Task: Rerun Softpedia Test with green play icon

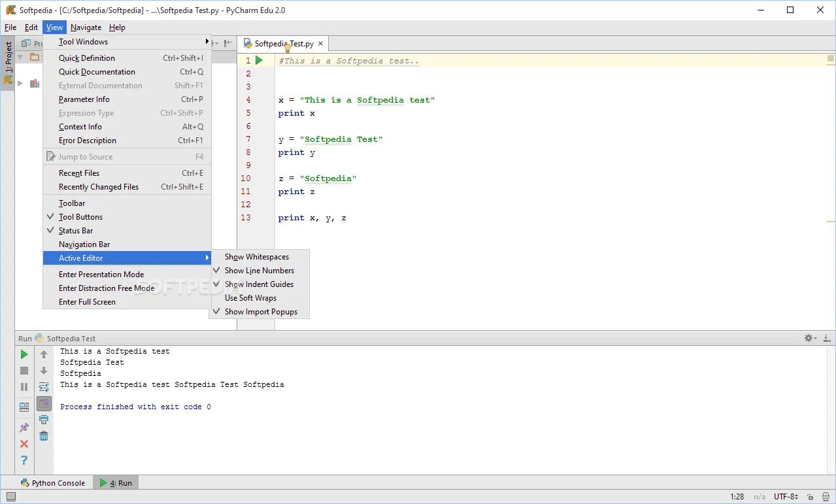Action: pyautogui.click(x=24, y=354)
